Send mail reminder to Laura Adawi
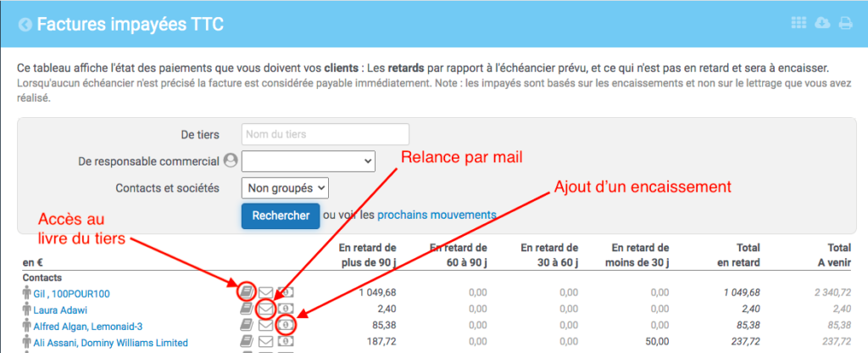This screenshot has height=353, width=868. 266,309
